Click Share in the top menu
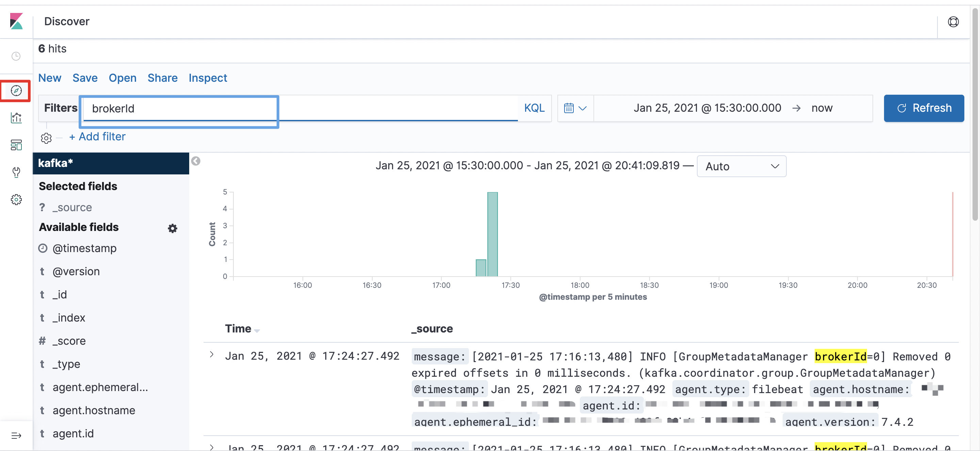Screen dimensions: 980x451 162,78
